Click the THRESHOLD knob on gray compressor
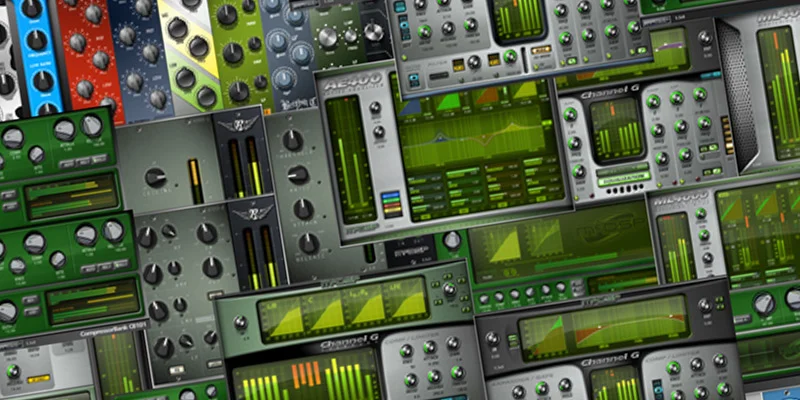 point(293,141)
